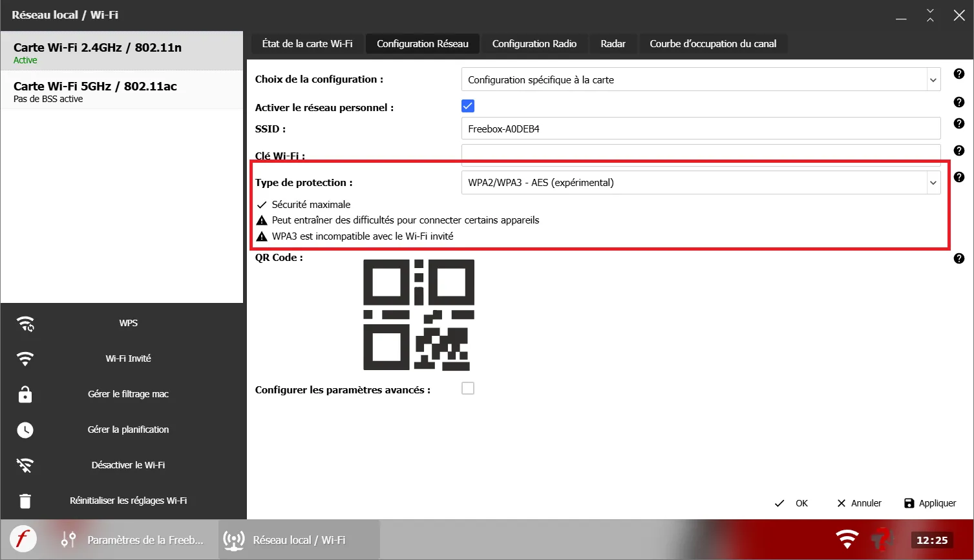Open Gérer le filtrage mac

(122, 395)
